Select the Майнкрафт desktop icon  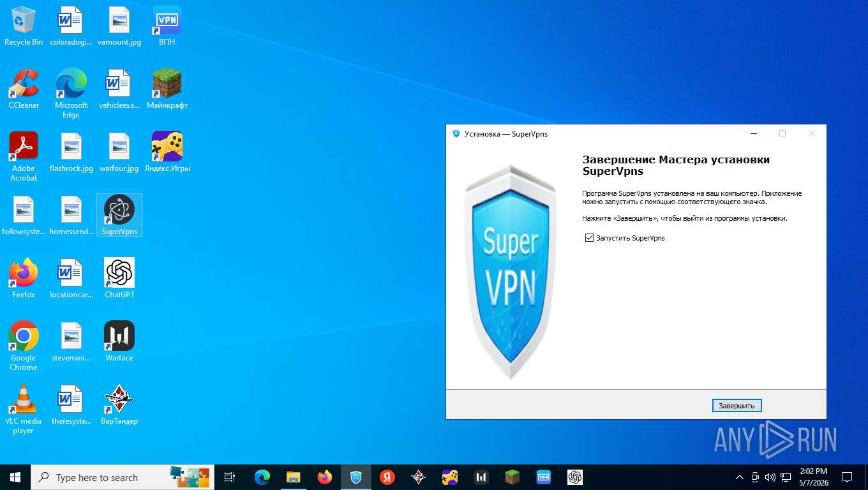click(167, 89)
